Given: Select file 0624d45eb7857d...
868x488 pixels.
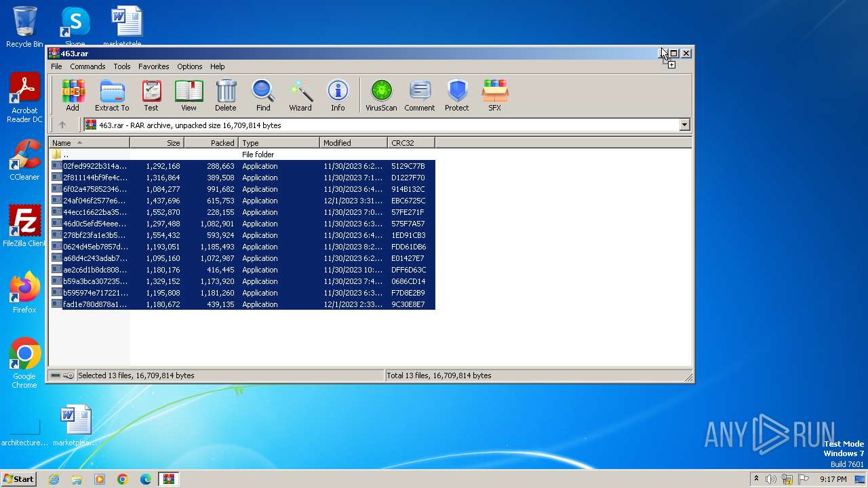Looking at the screenshot, I should click(242, 247).
